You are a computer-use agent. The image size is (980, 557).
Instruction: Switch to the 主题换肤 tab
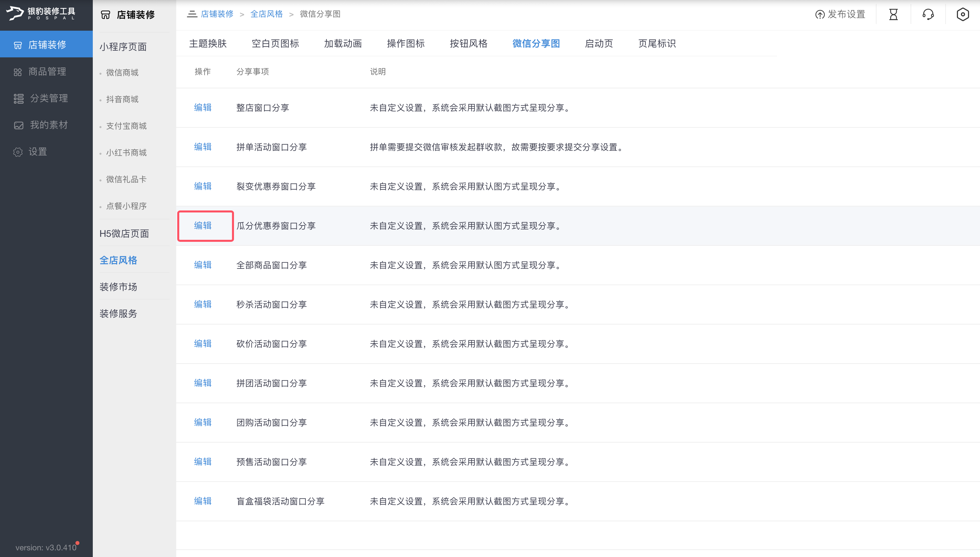click(x=208, y=44)
